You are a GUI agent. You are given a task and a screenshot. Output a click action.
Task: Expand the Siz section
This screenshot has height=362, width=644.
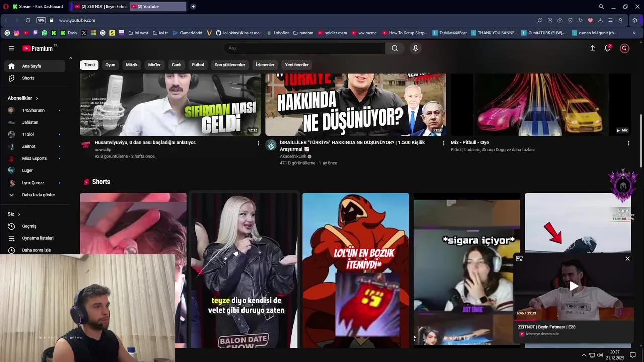[14, 214]
